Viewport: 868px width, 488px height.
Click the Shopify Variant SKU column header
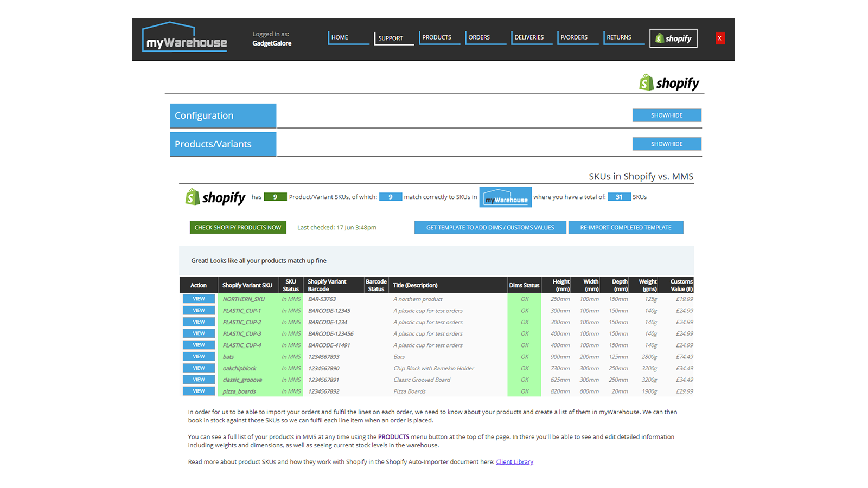click(247, 285)
